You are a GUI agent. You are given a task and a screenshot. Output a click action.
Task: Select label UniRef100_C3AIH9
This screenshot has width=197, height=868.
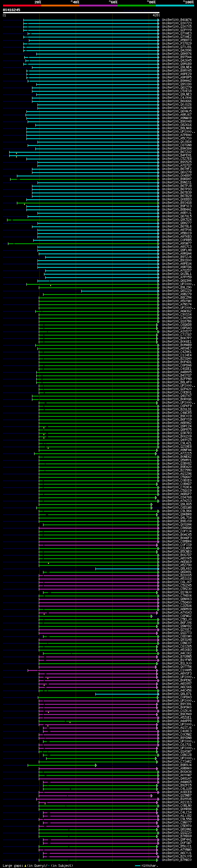pos(177,318)
